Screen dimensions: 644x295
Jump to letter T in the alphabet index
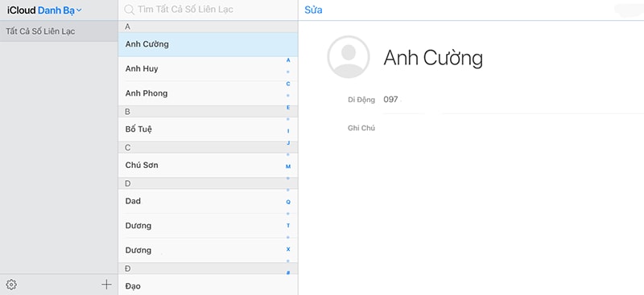coord(288,226)
